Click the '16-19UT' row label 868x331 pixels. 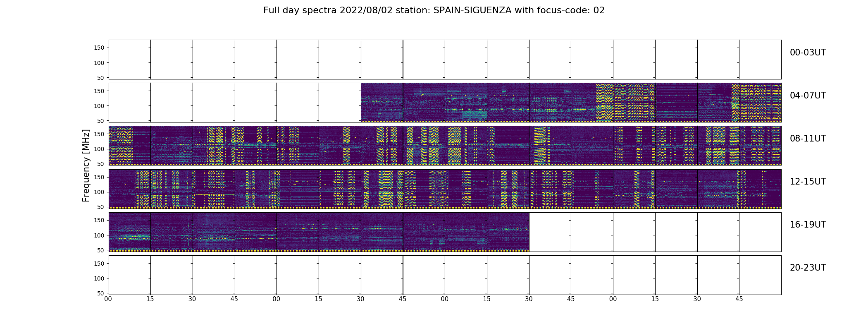808,225
